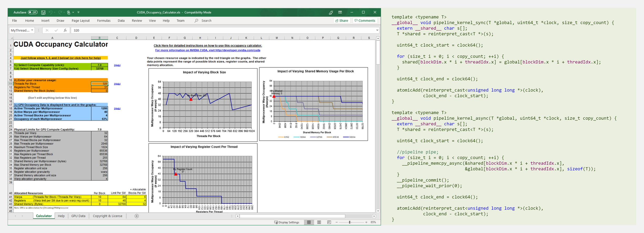The image size is (644, 233).
Task: Click the zoom slider handle
Action: coord(350,222)
